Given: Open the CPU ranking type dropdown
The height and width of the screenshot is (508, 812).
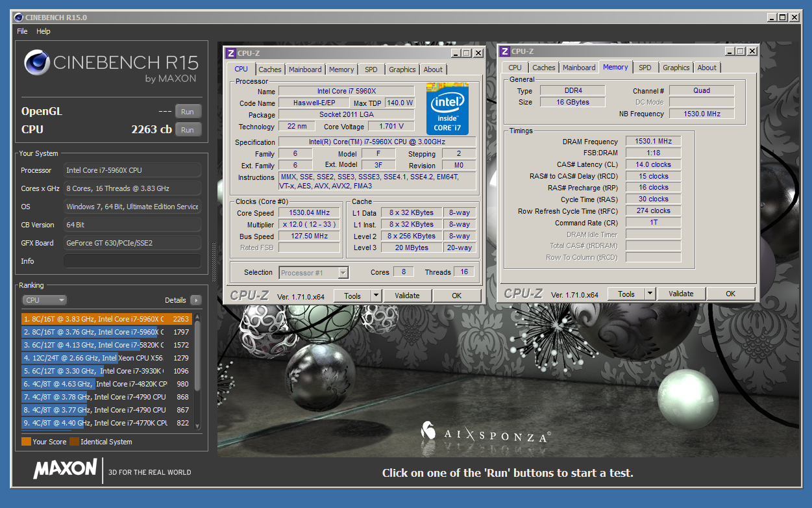Looking at the screenshot, I should [44, 300].
